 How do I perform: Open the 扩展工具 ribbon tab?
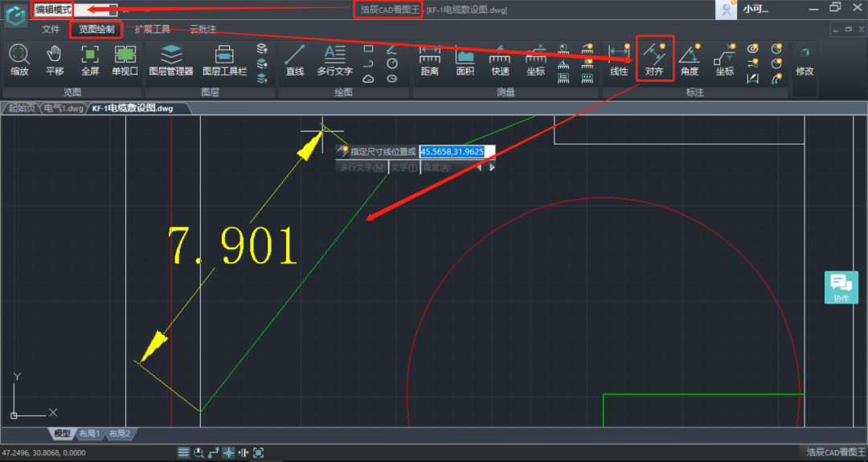tap(153, 29)
